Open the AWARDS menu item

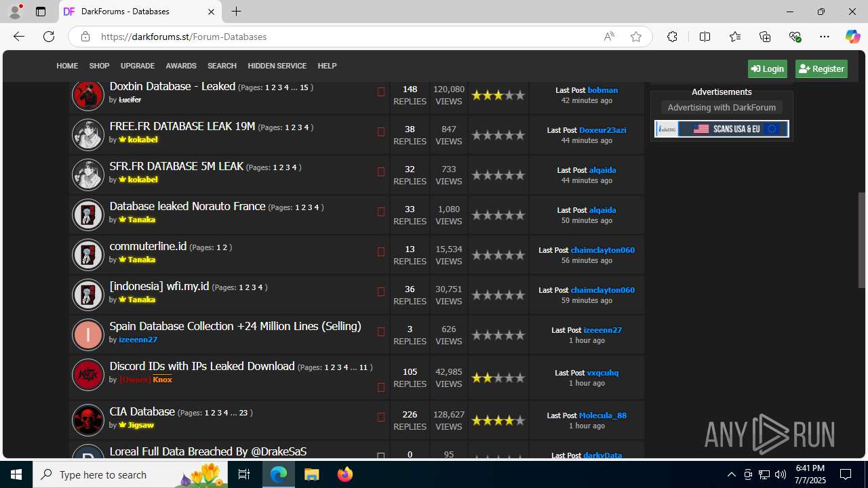(x=181, y=66)
